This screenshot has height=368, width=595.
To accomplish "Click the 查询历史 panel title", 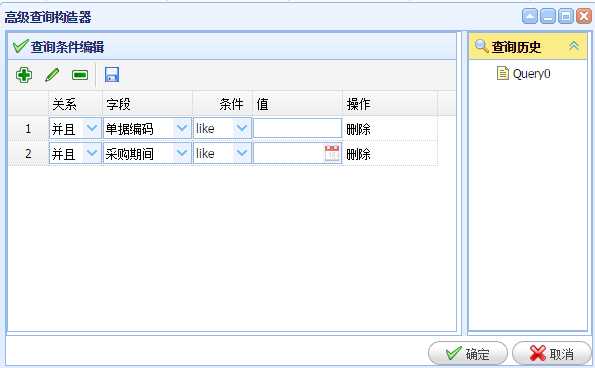I will tap(516, 47).
